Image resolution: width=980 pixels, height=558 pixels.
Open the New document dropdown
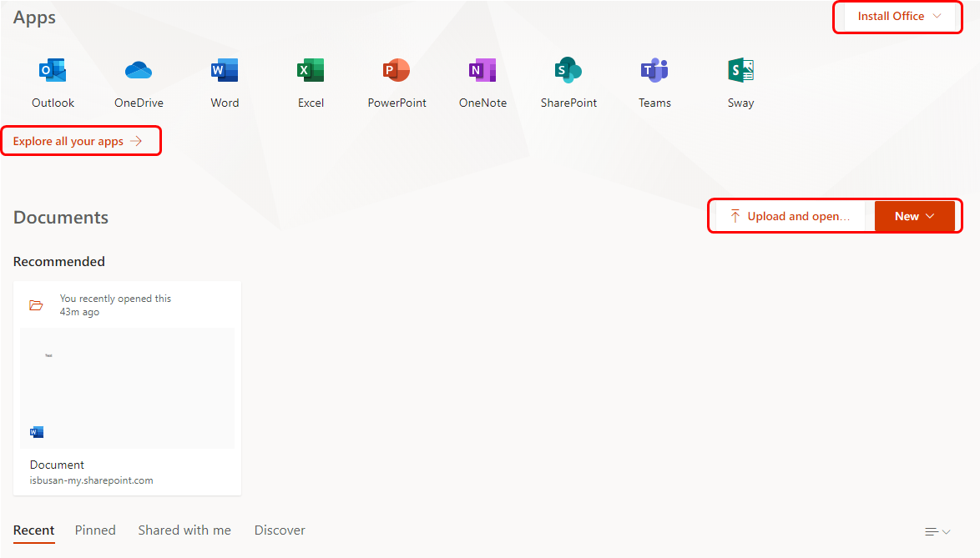914,216
